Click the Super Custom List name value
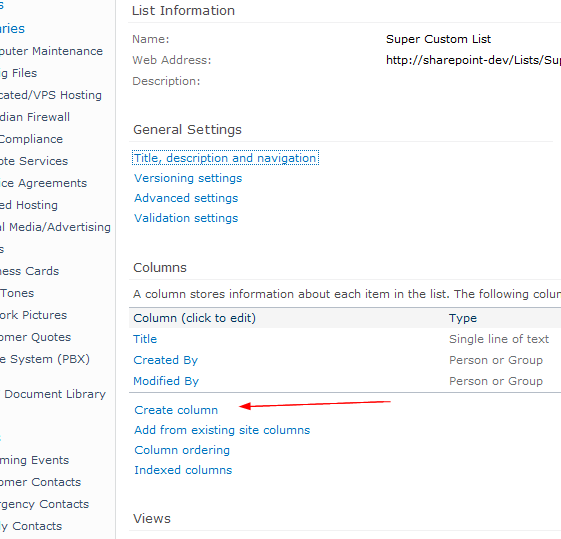This screenshot has width=561, height=539. point(438,39)
